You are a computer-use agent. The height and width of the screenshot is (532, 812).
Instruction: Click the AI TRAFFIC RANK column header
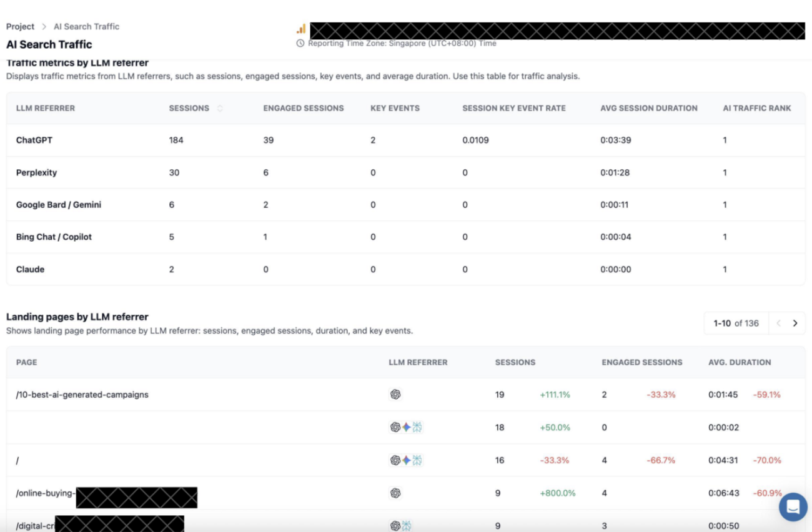point(757,109)
